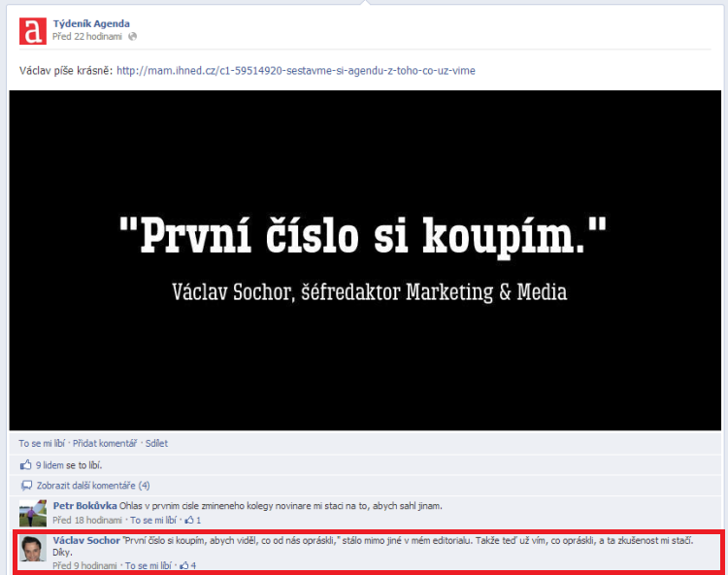Click like count on Václav Sochor's comment
Viewport: 728px width, 575px height.
[x=188, y=565]
